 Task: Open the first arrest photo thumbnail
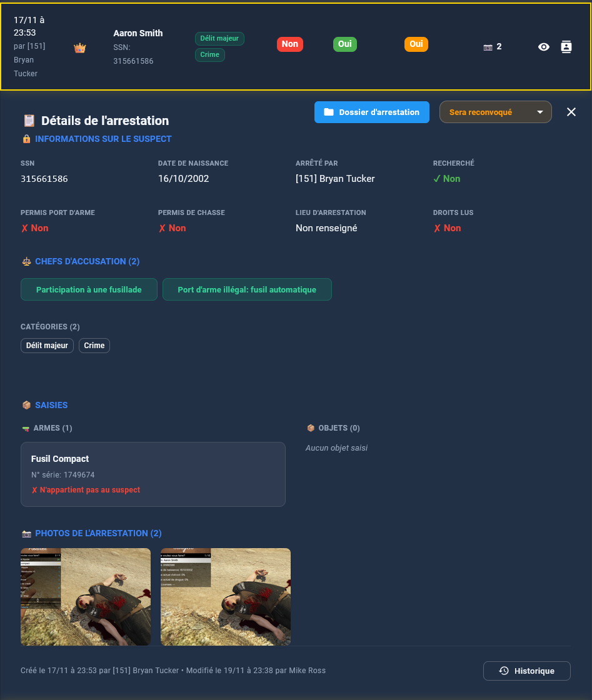coord(86,596)
